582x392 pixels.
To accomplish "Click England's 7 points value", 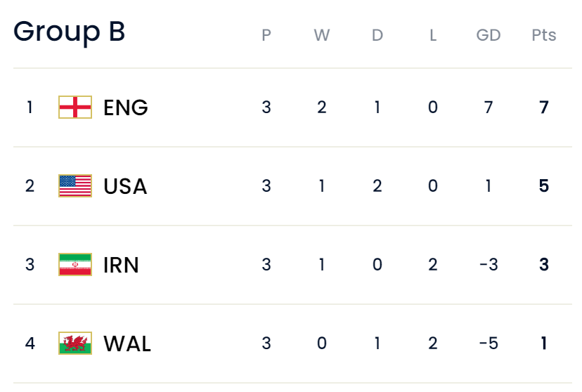I will [x=544, y=107].
